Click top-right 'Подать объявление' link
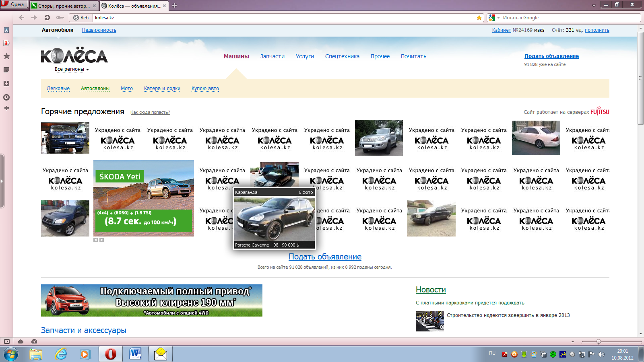The image size is (644, 362). pyautogui.click(x=551, y=56)
